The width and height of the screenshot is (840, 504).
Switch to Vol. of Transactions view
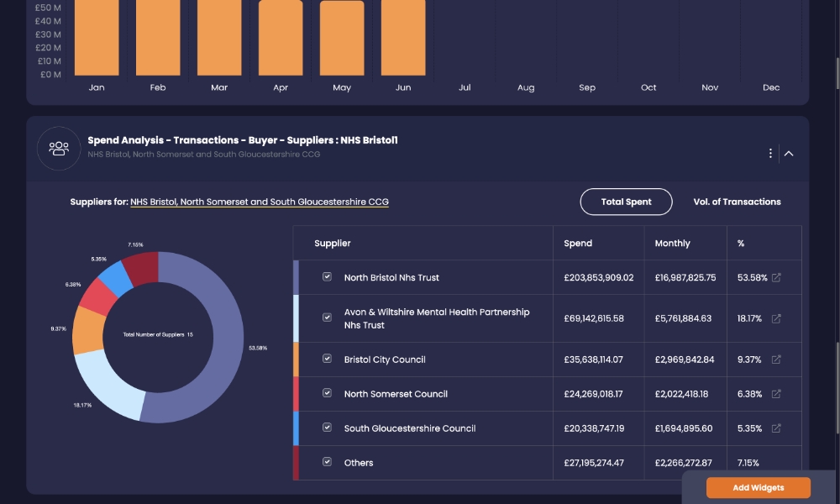[x=738, y=202]
